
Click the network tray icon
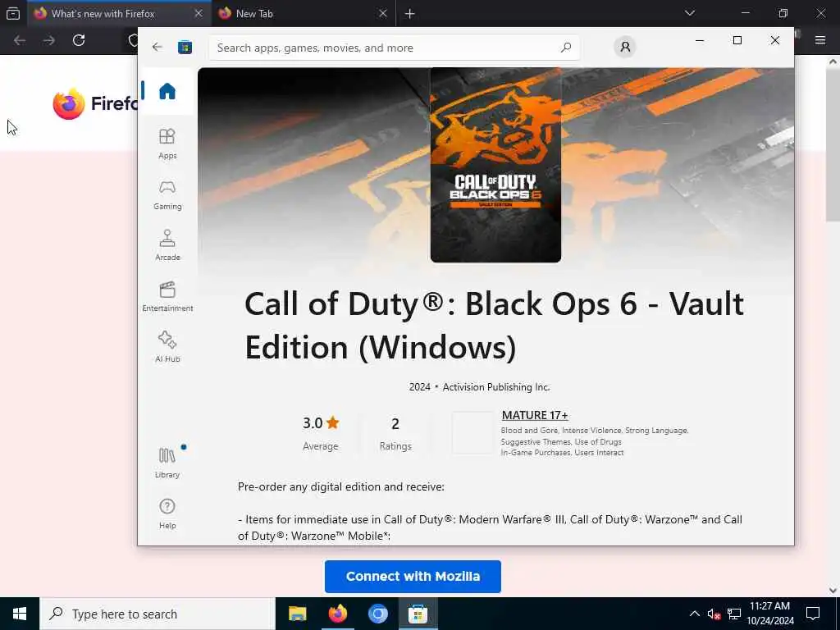point(734,614)
